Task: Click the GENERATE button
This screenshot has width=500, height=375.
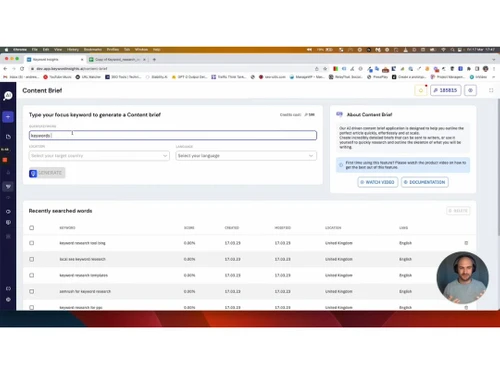Action: tap(47, 173)
